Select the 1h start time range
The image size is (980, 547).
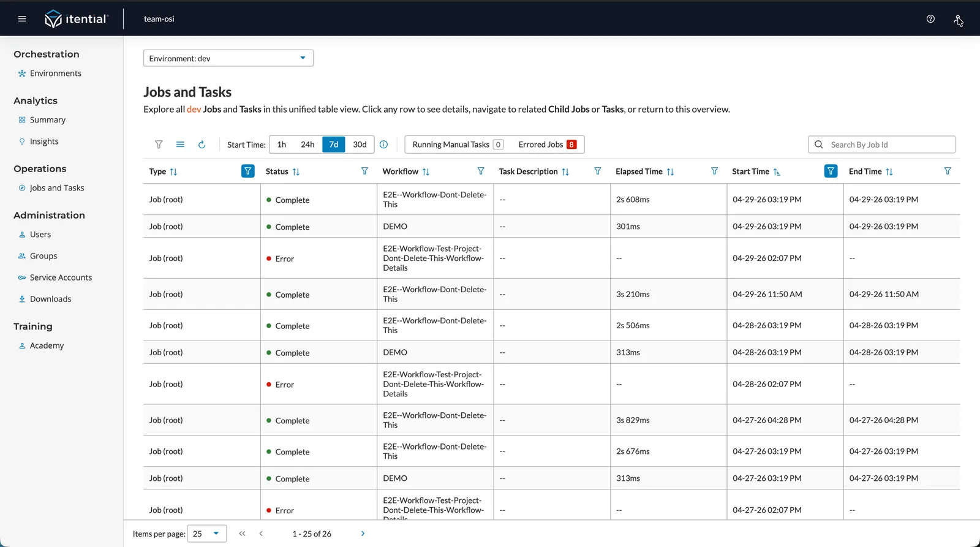[282, 145]
